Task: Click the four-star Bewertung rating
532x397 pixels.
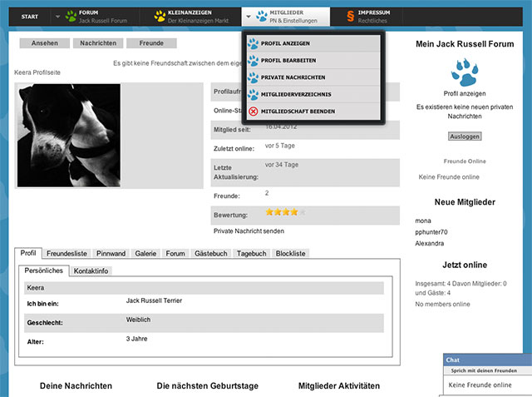Action: pyautogui.click(x=285, y=212)
